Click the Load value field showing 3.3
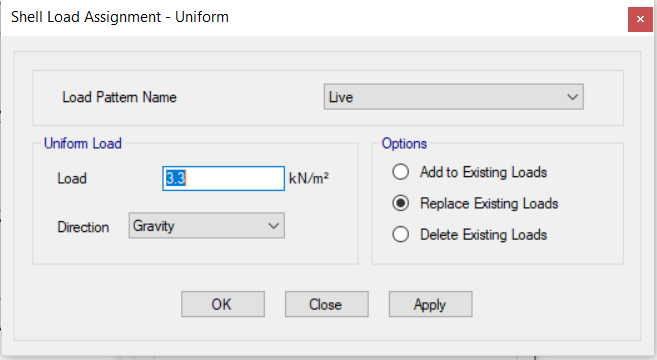657x360 pixels. coord(223,179)
